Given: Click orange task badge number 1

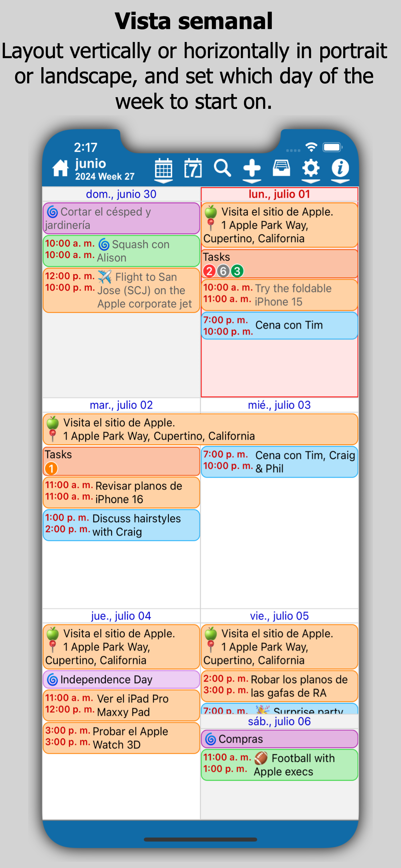Looking at the screenshot, I should (51, 468).
